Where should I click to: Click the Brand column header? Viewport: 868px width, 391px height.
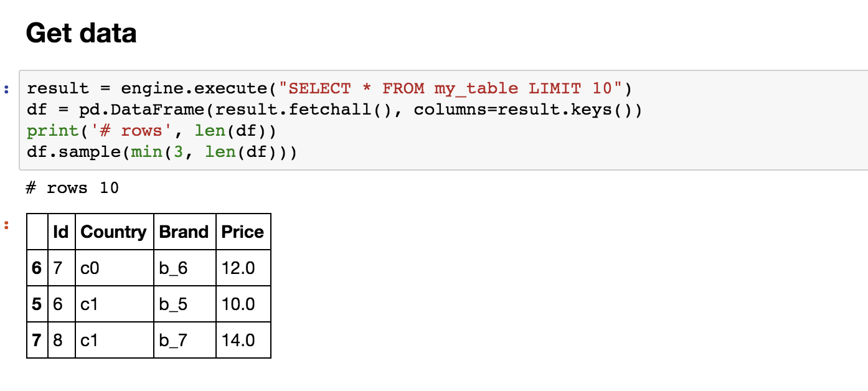pyautogui.click(x=184, y=232)
